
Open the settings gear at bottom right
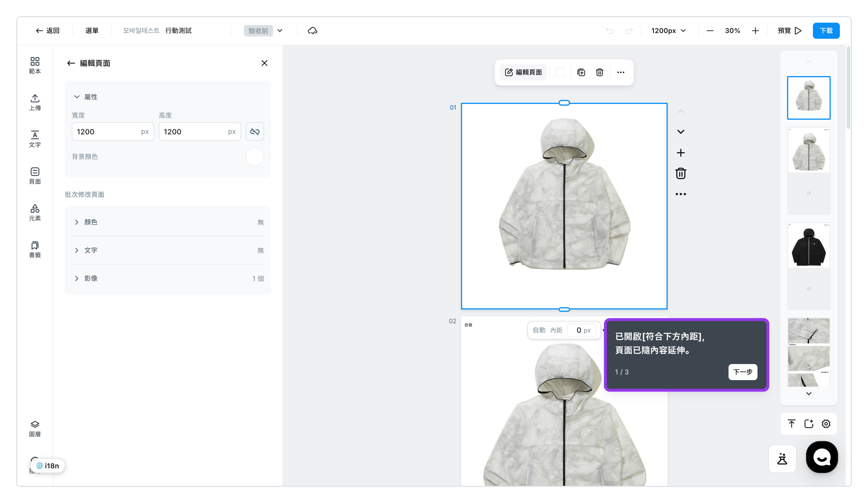click(826, 424)
